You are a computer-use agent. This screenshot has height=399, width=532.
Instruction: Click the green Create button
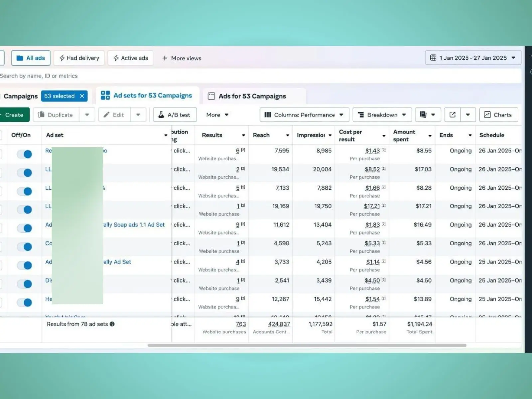click(x=14, y=115)
